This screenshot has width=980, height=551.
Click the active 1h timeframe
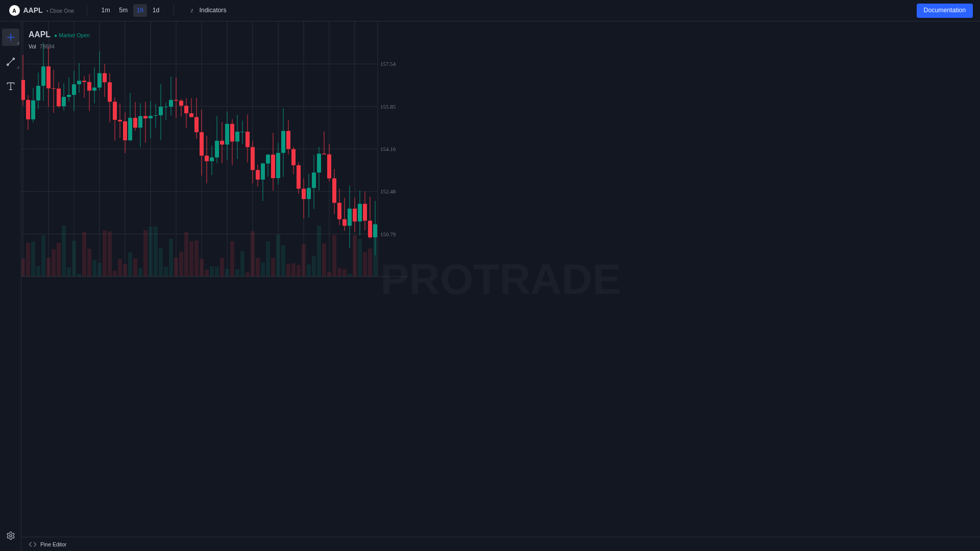coord(140,10)
